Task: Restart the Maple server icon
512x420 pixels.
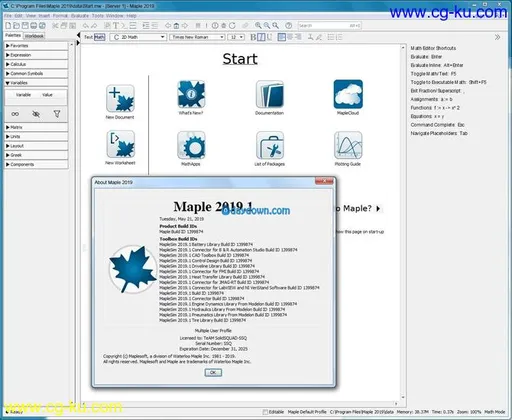Action: click(x=232, y=26)
